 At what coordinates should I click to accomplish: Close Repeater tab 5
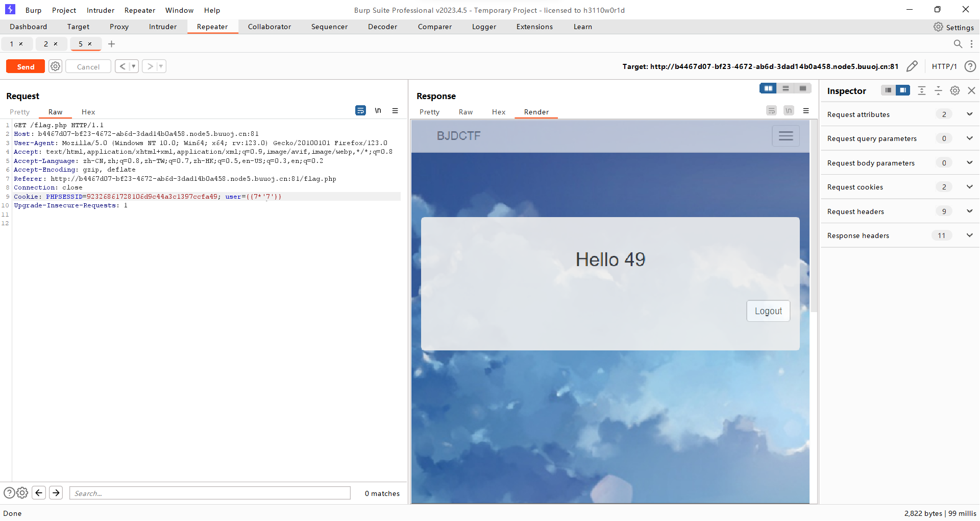click(x=90, y=44)
